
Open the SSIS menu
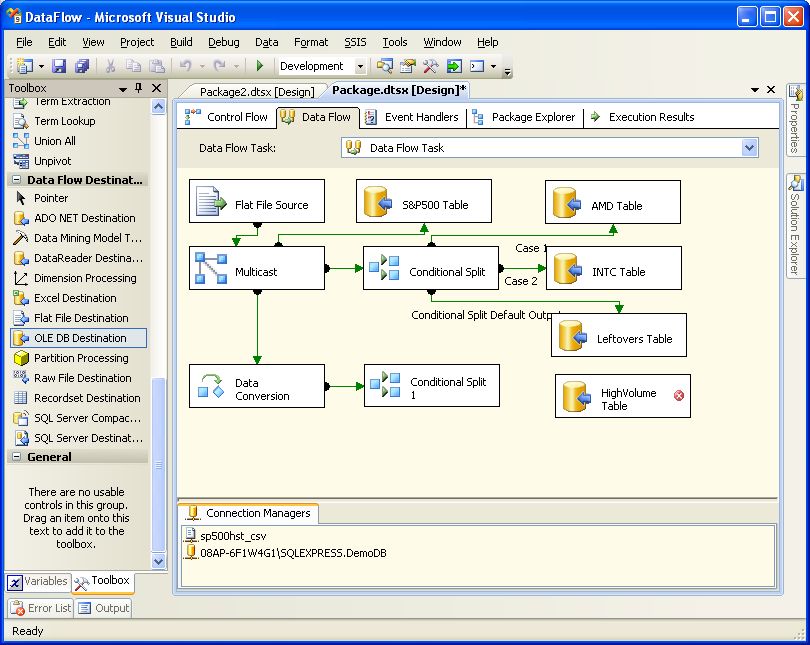click(x=355, y=42)
